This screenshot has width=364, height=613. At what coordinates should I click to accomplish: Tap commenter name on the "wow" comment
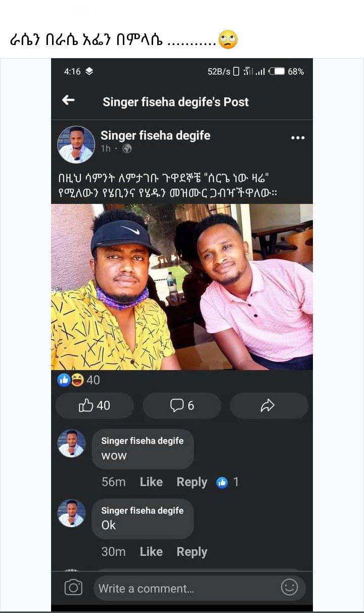(x=142, y=441)
